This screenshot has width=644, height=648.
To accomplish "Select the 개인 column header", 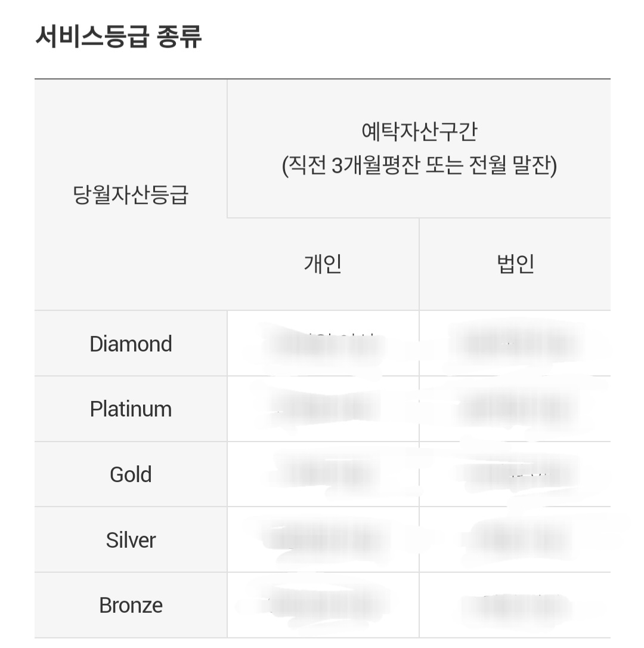I will point(323,264).
